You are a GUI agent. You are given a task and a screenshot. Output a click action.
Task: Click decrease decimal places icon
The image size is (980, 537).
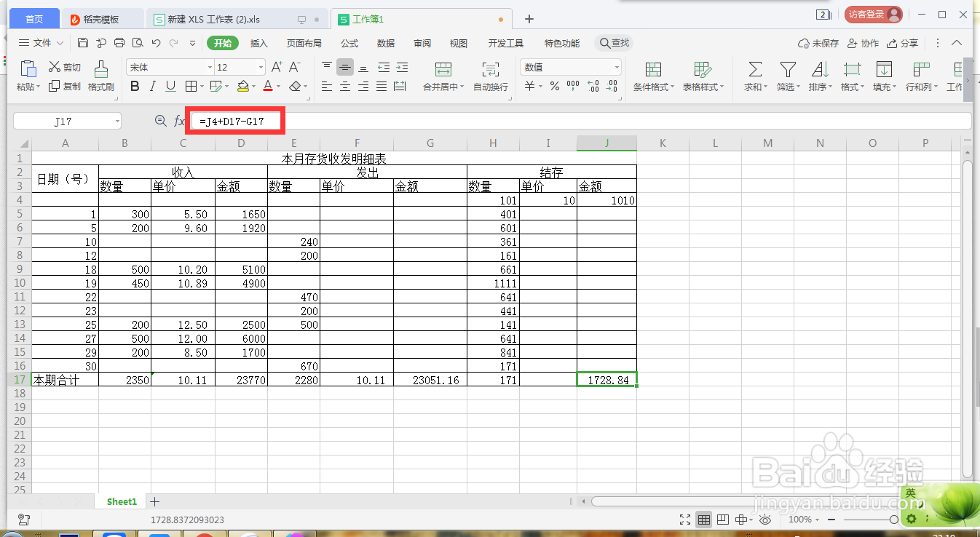(613, 87)
